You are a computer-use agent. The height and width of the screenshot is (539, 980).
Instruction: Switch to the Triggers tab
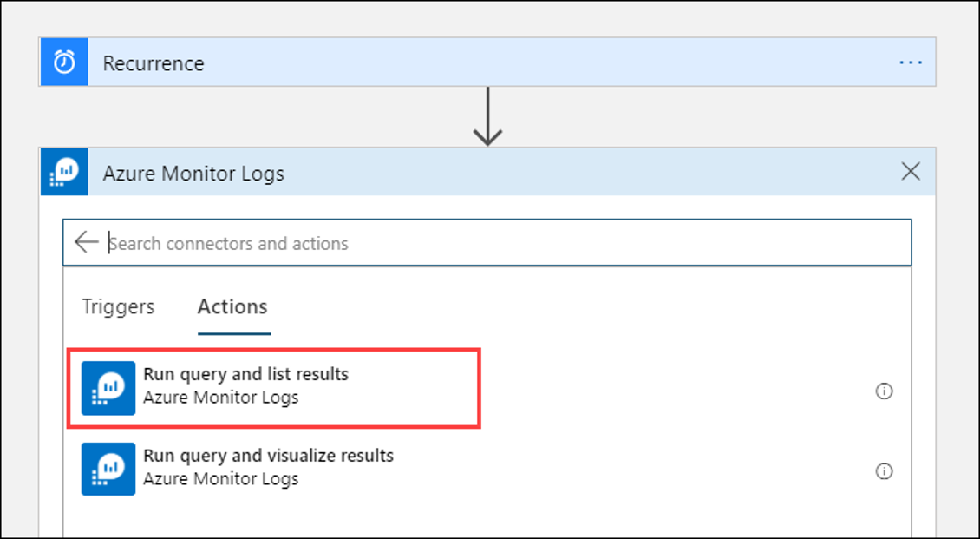click(118, 306)
